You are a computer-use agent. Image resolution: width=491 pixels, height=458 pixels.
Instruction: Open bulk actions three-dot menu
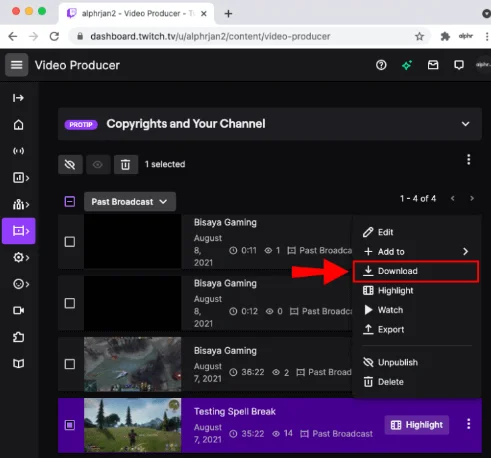pyautogui.click(x=469, y=160)
